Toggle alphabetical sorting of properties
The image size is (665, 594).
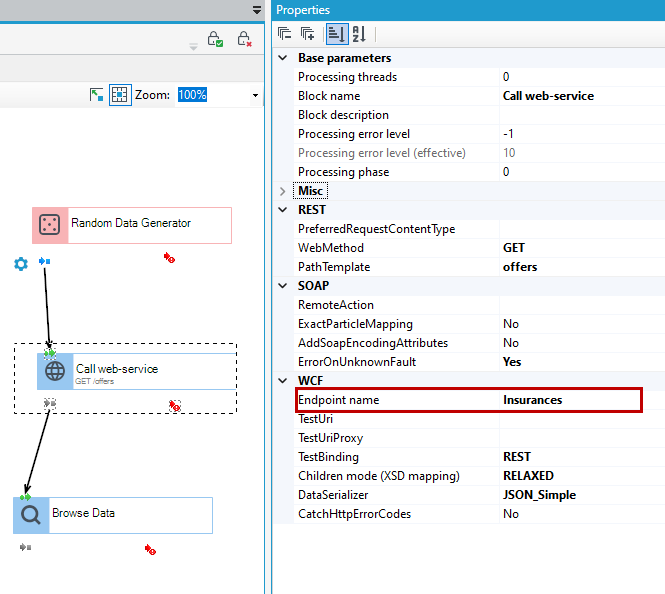pos(359,34)
